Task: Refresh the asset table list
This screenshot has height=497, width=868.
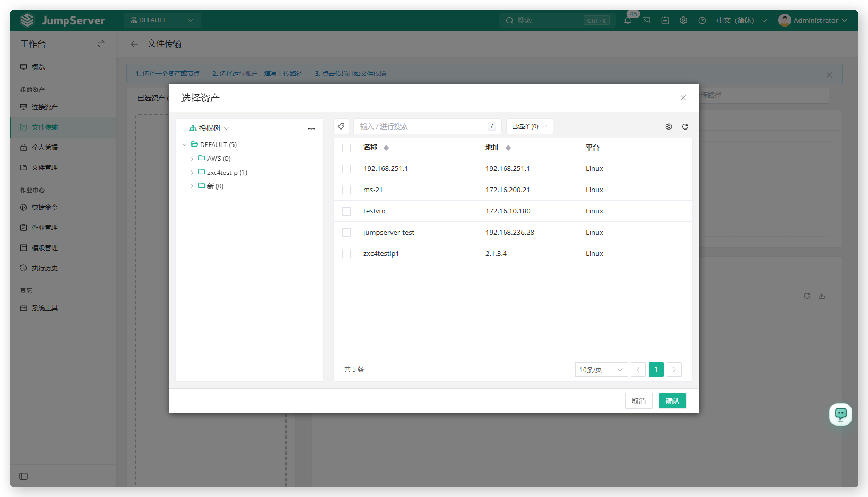Action: (x=685, y=126)
